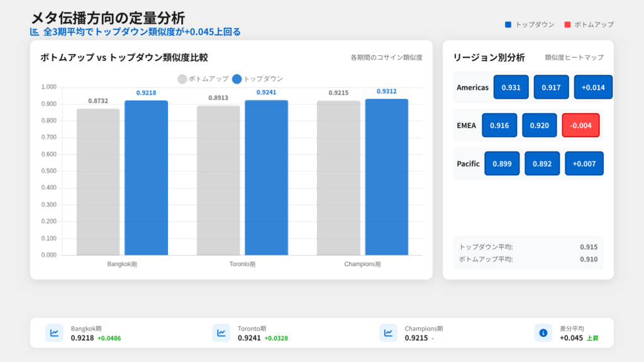Click the トップダウン平均 summary row
Viewport: 644px width, 362px height.
(x=528, y=247)
